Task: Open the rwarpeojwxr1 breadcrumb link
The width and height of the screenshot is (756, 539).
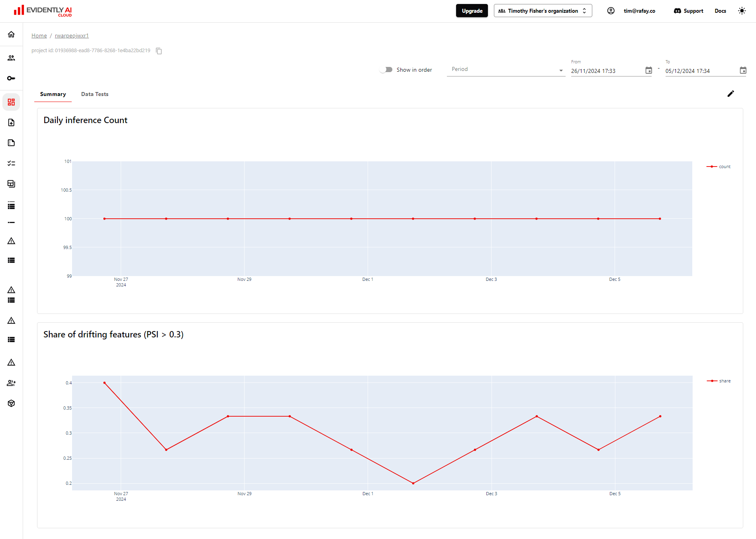Action: (x=72, y=35)
